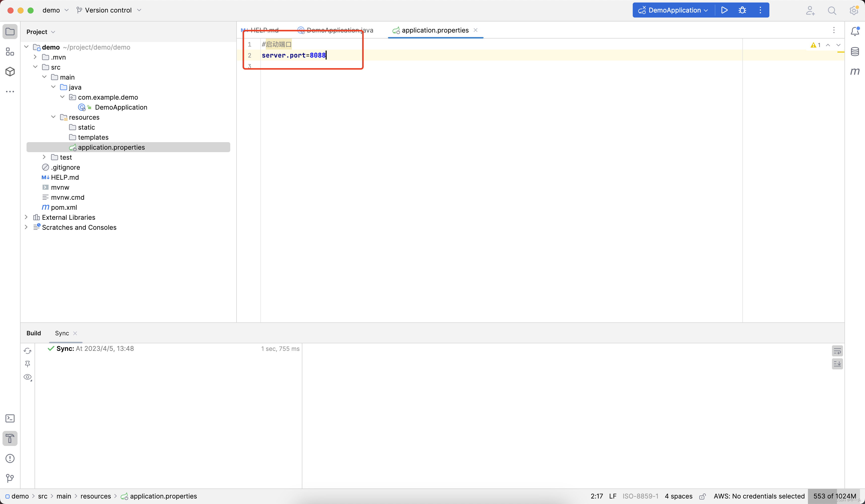The image size is (865, 504).
Task: Open the Git tool window
Action: tap(10, 478)
